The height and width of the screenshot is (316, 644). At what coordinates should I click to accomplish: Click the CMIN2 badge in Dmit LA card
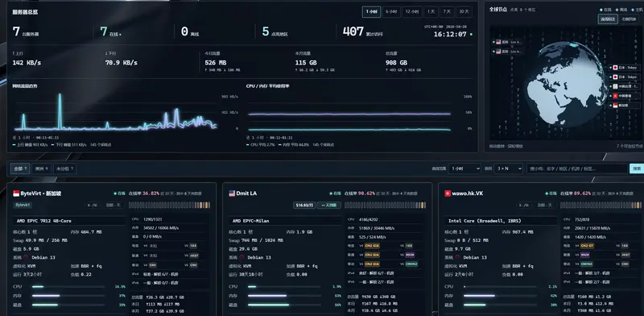coord(411,264)
